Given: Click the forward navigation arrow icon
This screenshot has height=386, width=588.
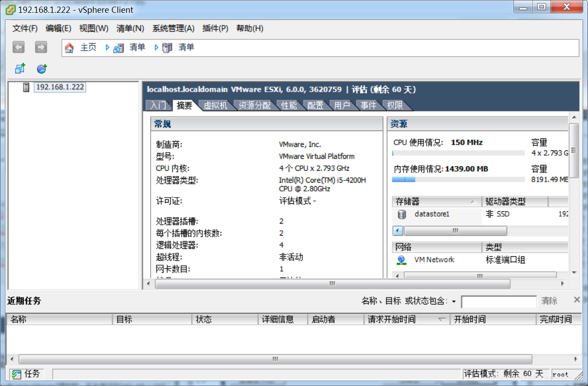Looking at the screenshot, I should click(41, 47).
